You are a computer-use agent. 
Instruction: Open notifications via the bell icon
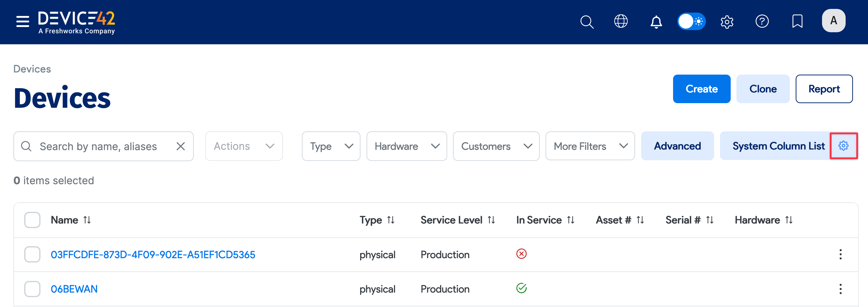coord(657,21)
